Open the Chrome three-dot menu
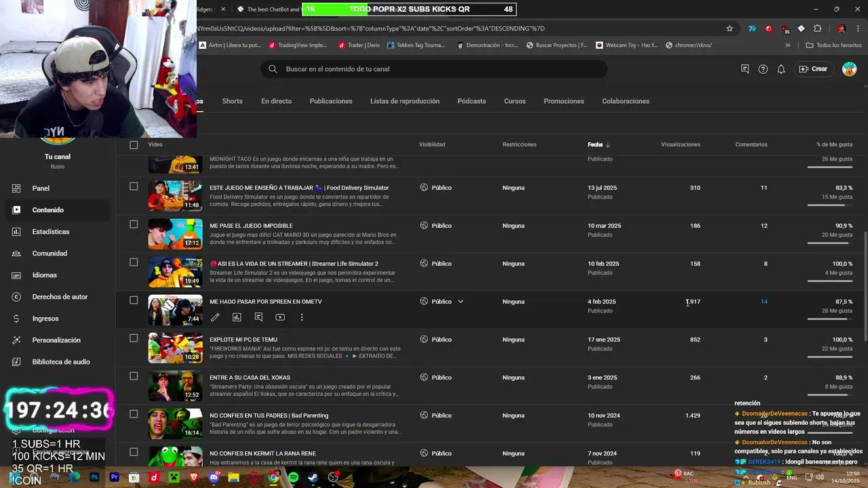Image resolution: width=868 pixels, height=488 pixels. click(x=859, y=28)
